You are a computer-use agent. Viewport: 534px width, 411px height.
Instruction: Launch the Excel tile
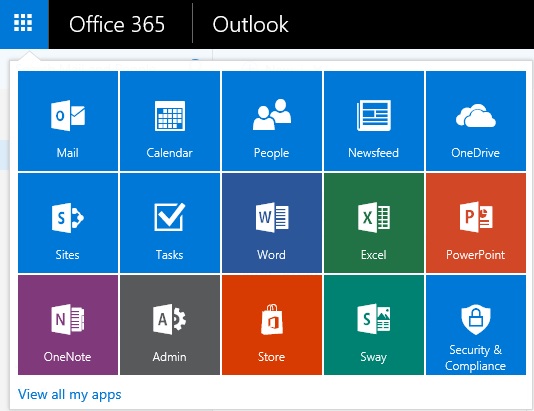tap(374, 223)
